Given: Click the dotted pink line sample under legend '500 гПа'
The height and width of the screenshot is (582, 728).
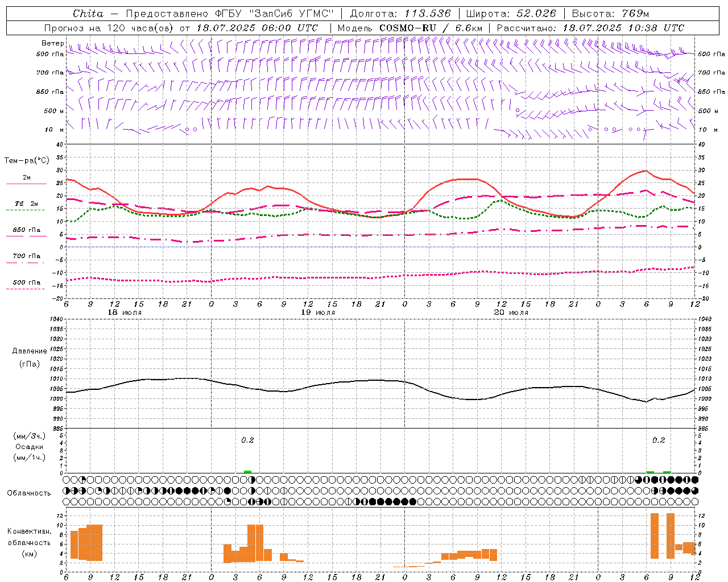Looking at the screenshot, I should point(25,289).
